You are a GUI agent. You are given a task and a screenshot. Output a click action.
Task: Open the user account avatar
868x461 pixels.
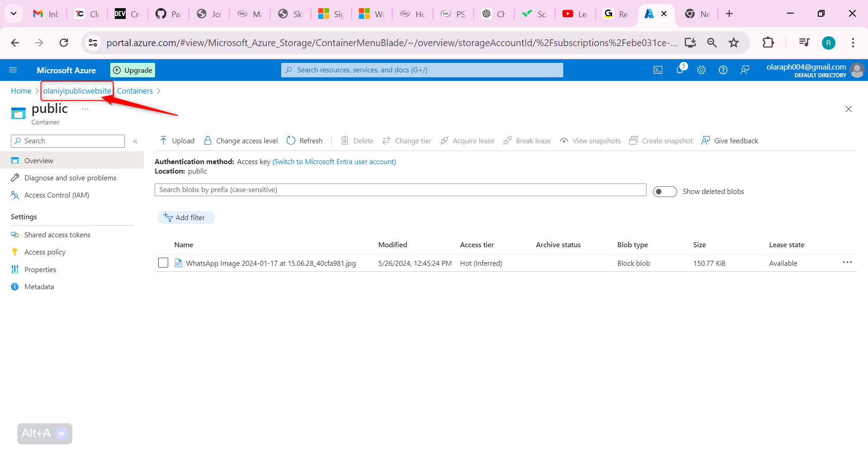[857, 70]
